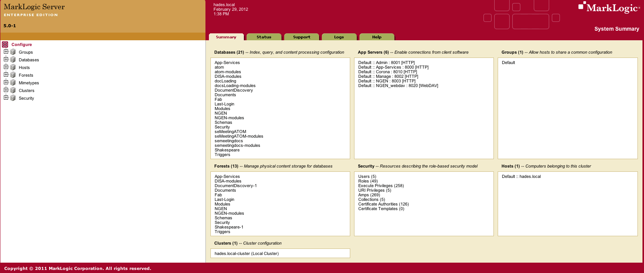
Task: Select Groups in the navigation tree
Action: pos(26,52)
